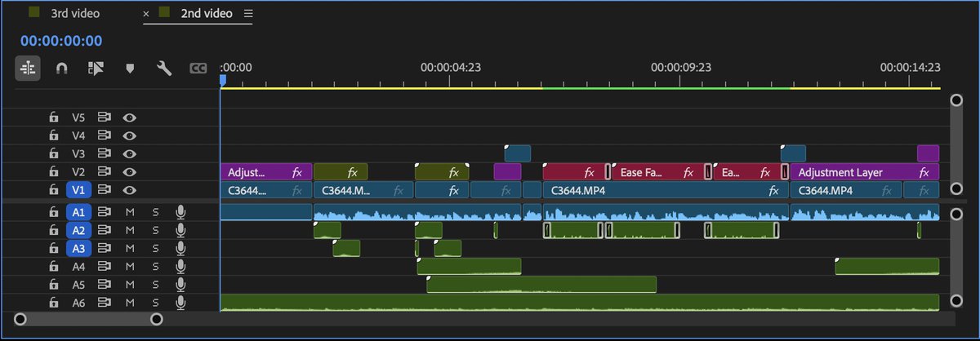Toggle track lock for V5
The image size is (980, 341).
[x=53, y=117]
